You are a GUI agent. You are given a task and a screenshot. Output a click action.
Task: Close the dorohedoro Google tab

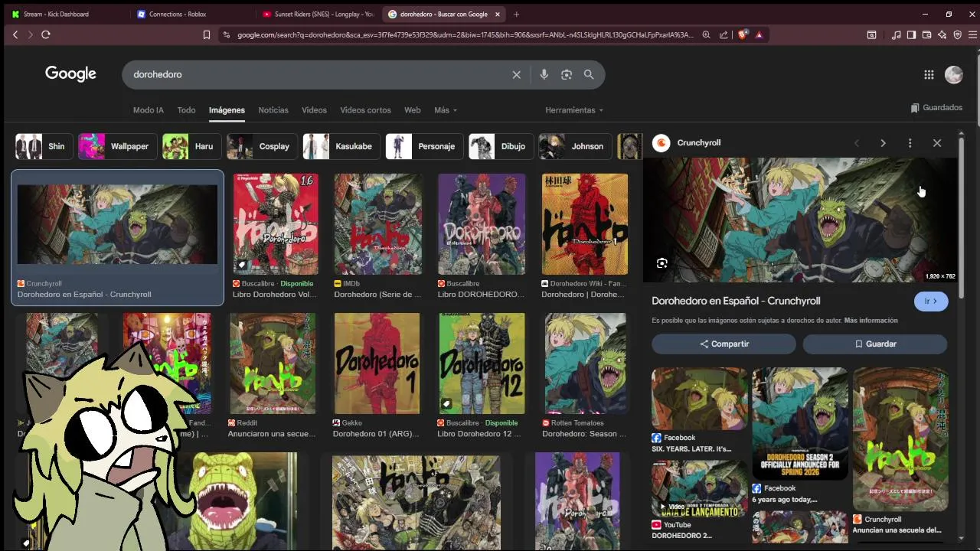(498, 14)
